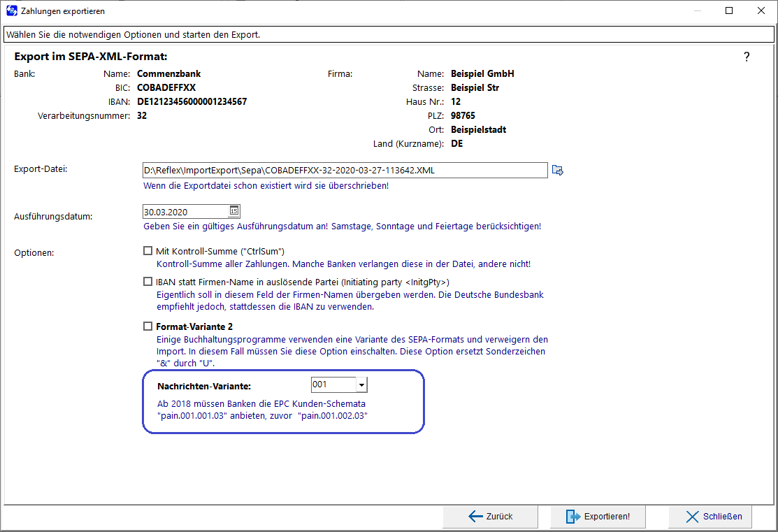Viewport: 778px width, 532px height.
Task: Click the Format-Variante 2 label text
Action: coord(194,326)
